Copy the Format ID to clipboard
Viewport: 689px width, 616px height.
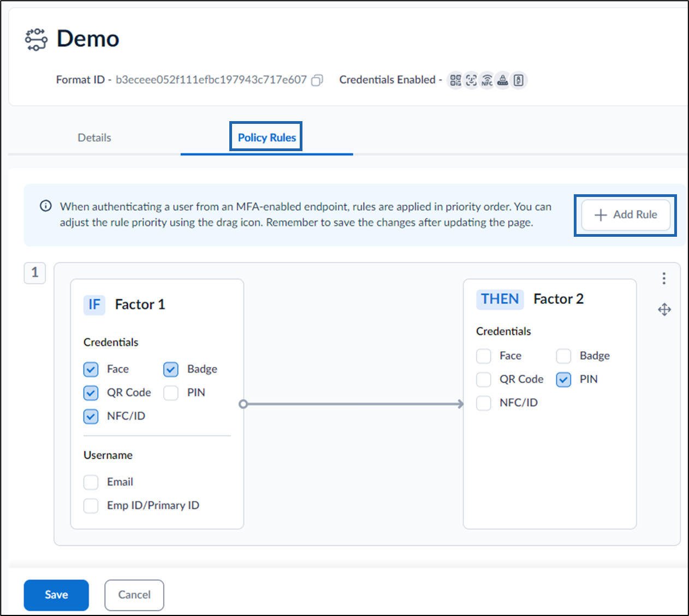[x=317, y=80]
